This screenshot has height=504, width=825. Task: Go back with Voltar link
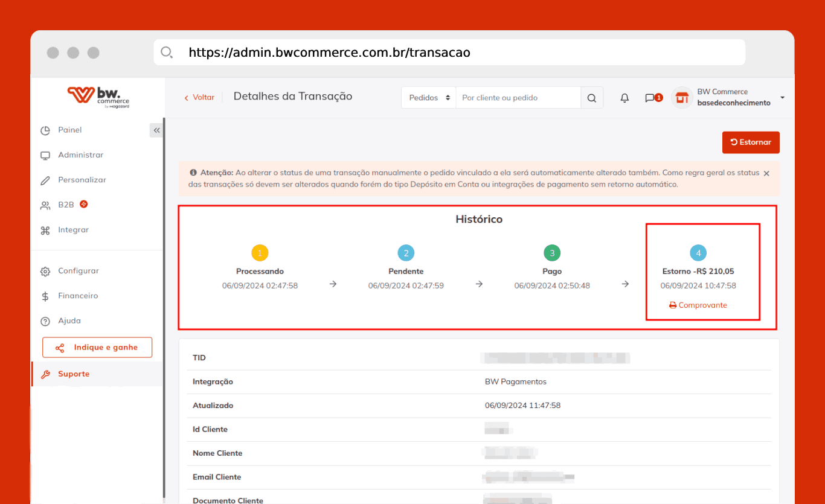tap(199, 97)
